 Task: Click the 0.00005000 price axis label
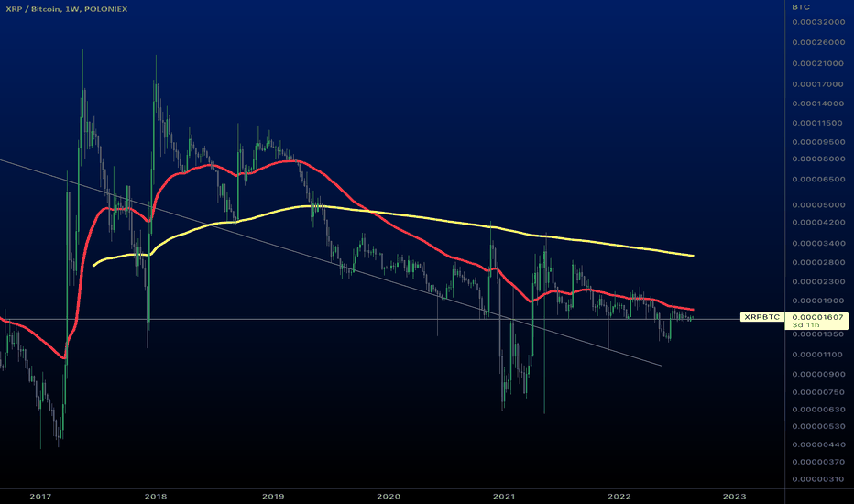(x=818, y=205)
